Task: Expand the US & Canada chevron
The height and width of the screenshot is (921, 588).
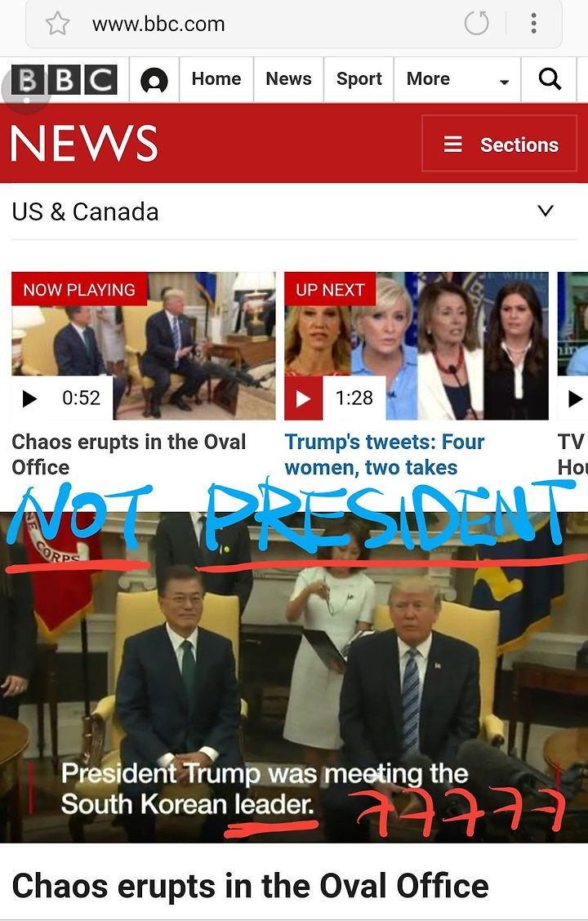Action: [546, 211]
